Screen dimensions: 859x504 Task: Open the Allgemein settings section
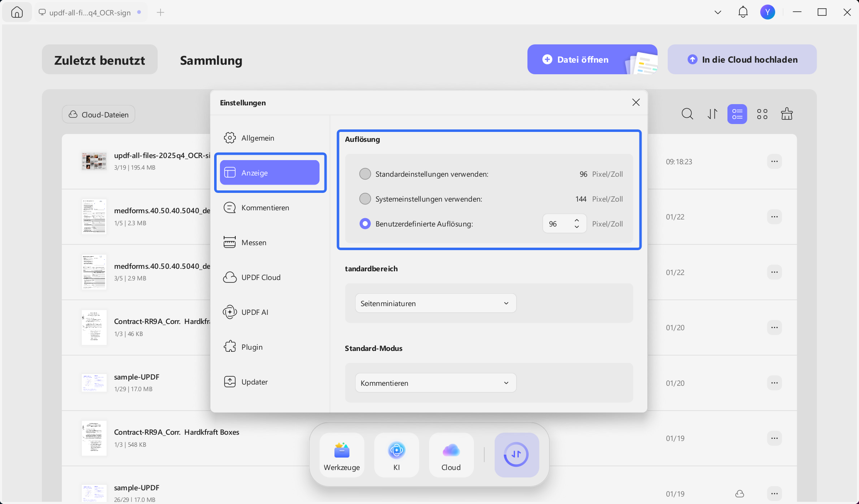(257, 138)
